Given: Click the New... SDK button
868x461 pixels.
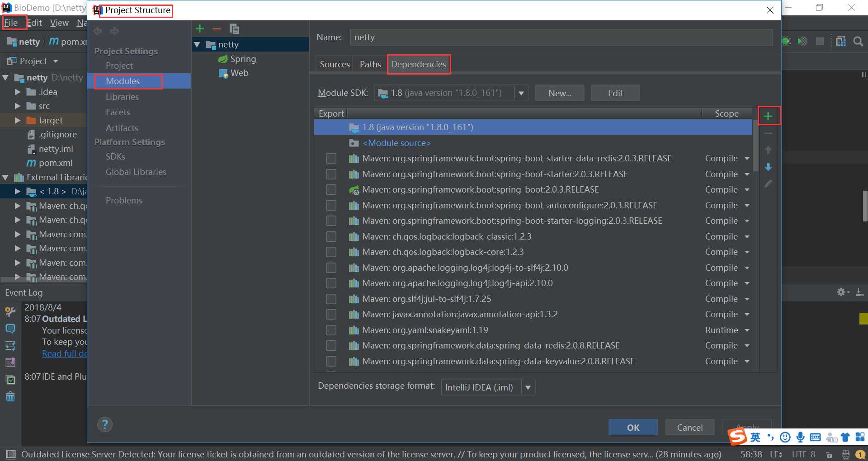Looking at the screenshot, I should click(560, 93).
